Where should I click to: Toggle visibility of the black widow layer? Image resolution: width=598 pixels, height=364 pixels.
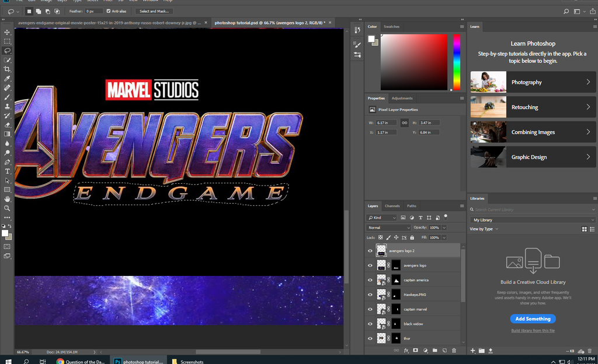coord(370,323)
